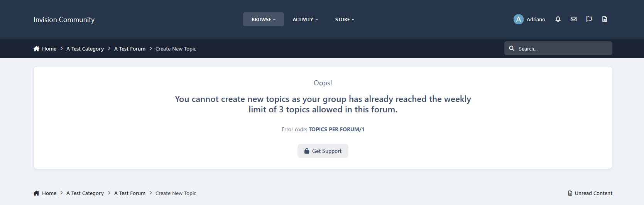Viewport: 644px width, 205px height.
Task: Open the messages envelope icon
Action: click(x=573, y=19)
